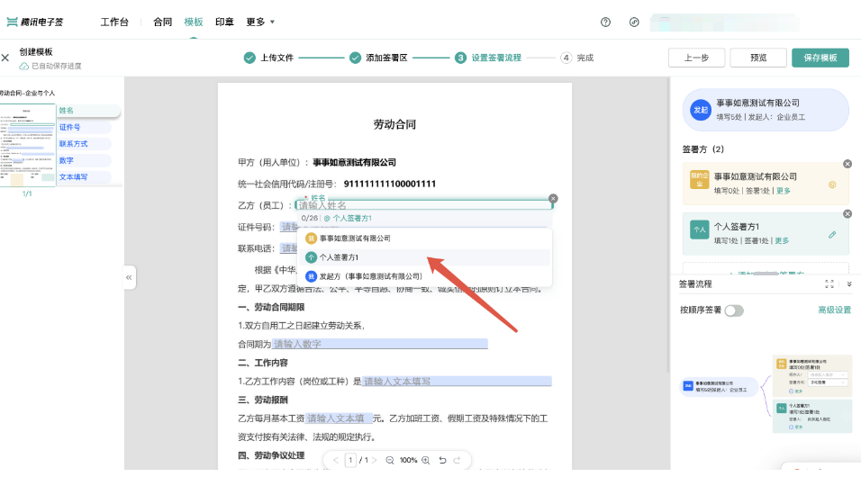Click the 请输入姓名 input field

423,205
